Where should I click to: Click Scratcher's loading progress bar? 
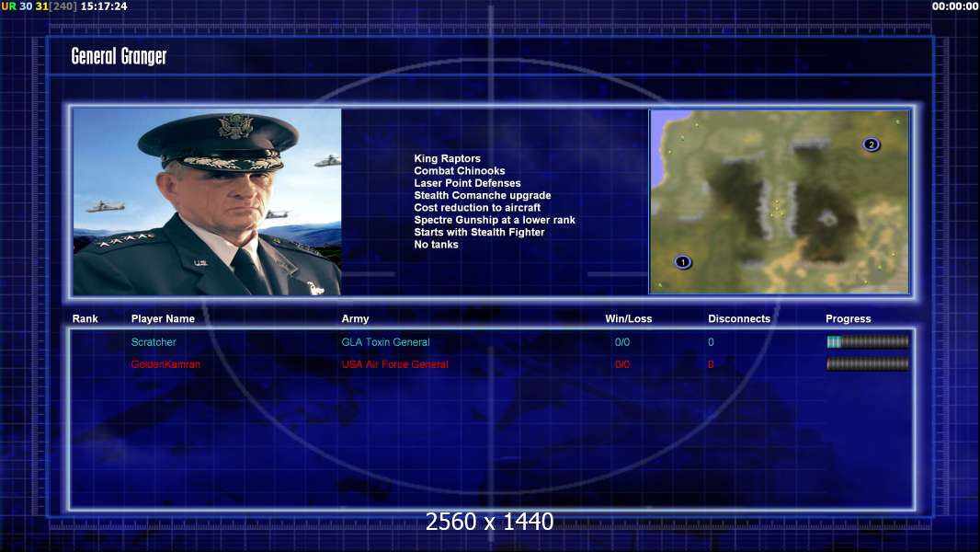tap(868, 341)
